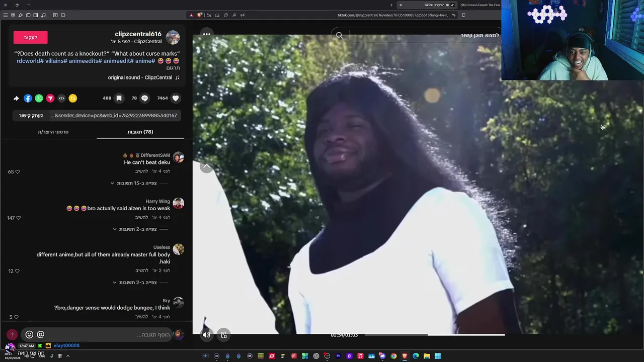Image resolution: width=644 pixels, height=362 pixels.
Task: Click the browser shield VPN icon
Action: [13, 15]
